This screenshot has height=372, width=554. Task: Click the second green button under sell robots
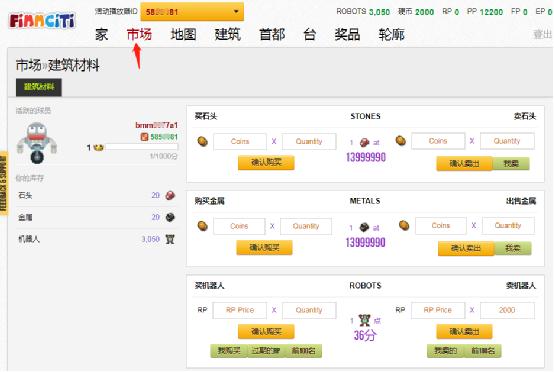[x=483, y=351]
